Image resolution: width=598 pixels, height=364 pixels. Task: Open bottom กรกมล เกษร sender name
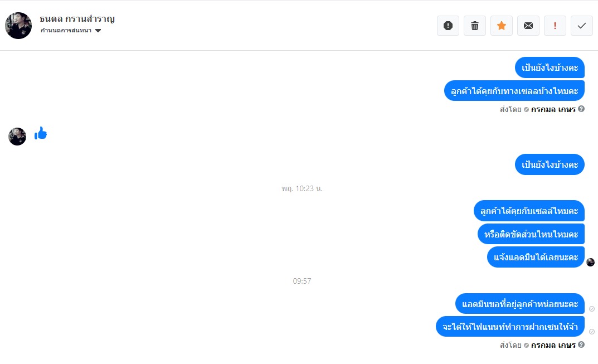pyautogui.click(x=553, y=345)
